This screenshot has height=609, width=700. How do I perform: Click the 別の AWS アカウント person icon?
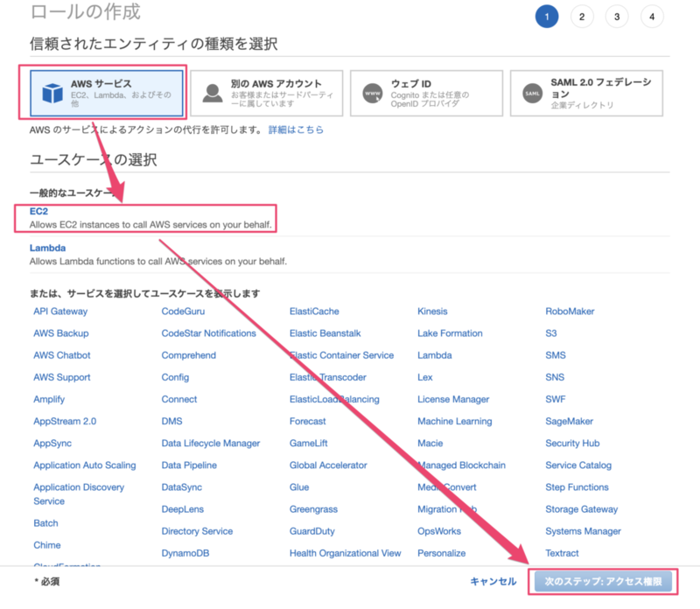click(213, 94)
